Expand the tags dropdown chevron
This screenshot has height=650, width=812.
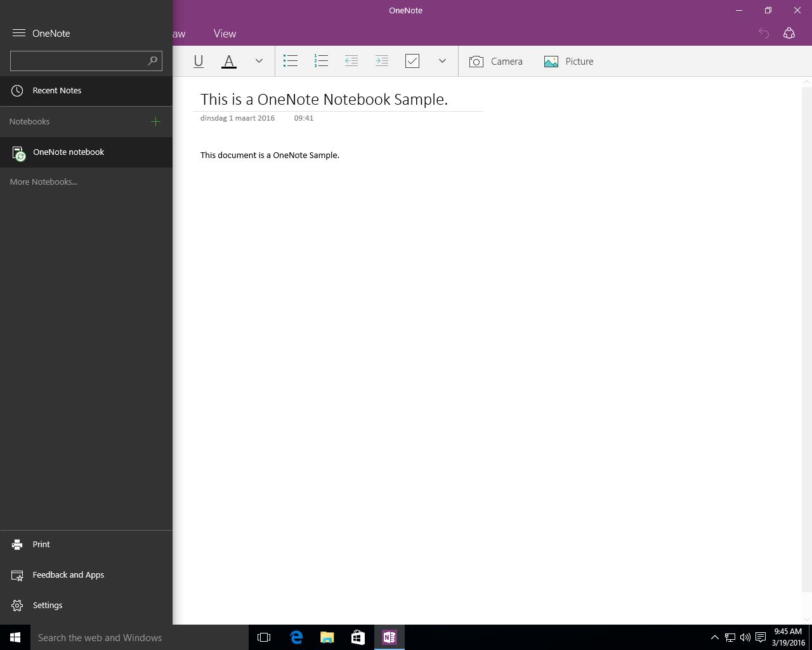[442, 61]
